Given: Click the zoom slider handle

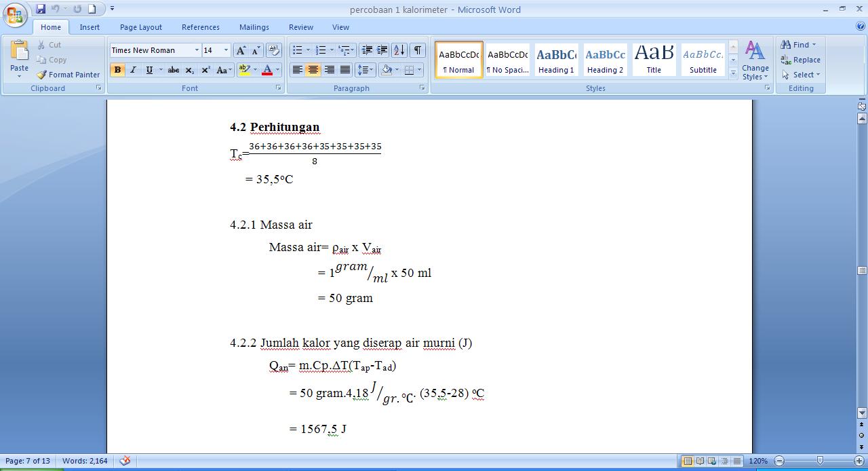Looking at the screenshot, I should click(x=820, y=461).
